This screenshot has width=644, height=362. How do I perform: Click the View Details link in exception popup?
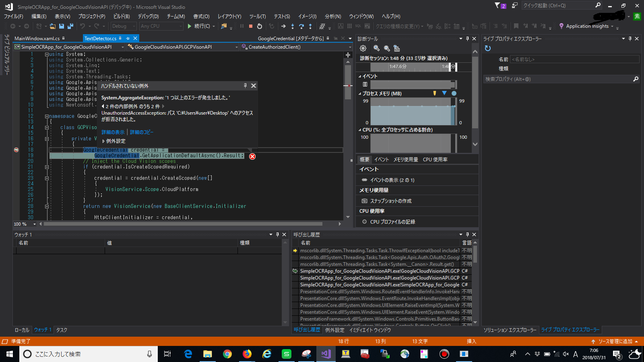pyautogui.click(x=113, y=132)
